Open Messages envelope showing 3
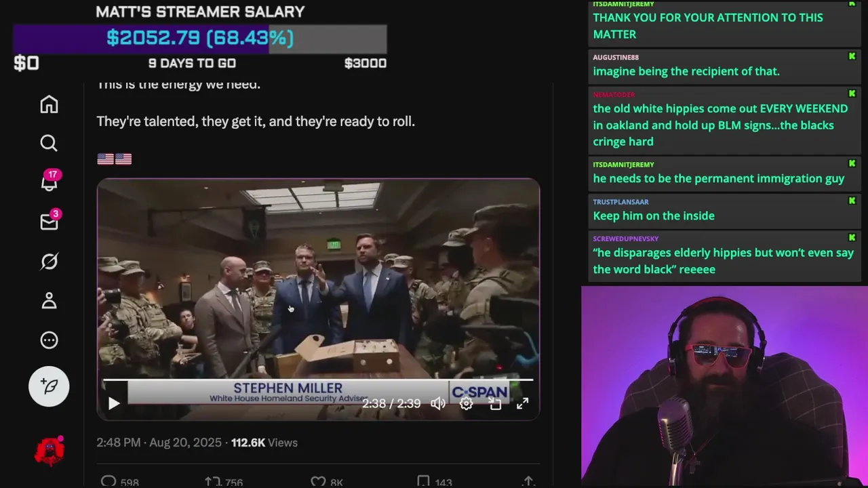This screenshot has width=868, height=488. tap(50, 221)
